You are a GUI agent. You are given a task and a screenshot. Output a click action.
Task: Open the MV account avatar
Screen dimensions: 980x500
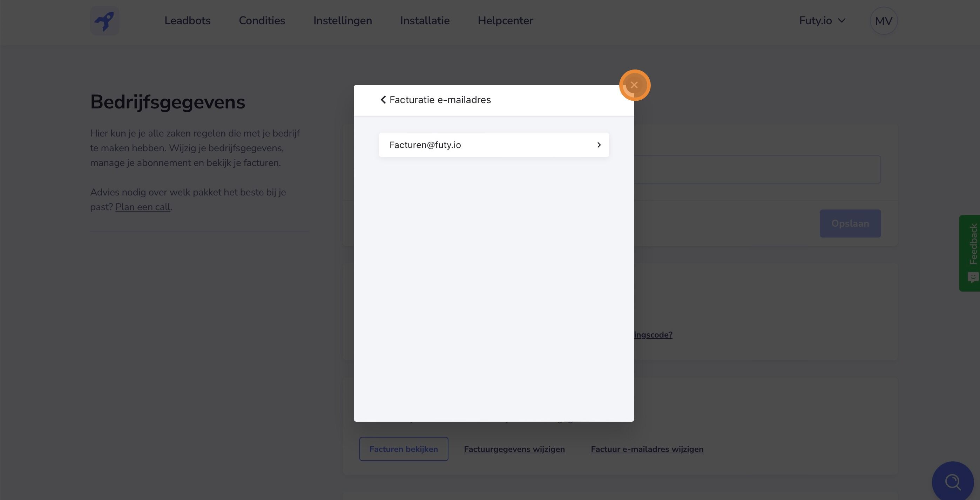pyautogui.click(x=883, y=21)
